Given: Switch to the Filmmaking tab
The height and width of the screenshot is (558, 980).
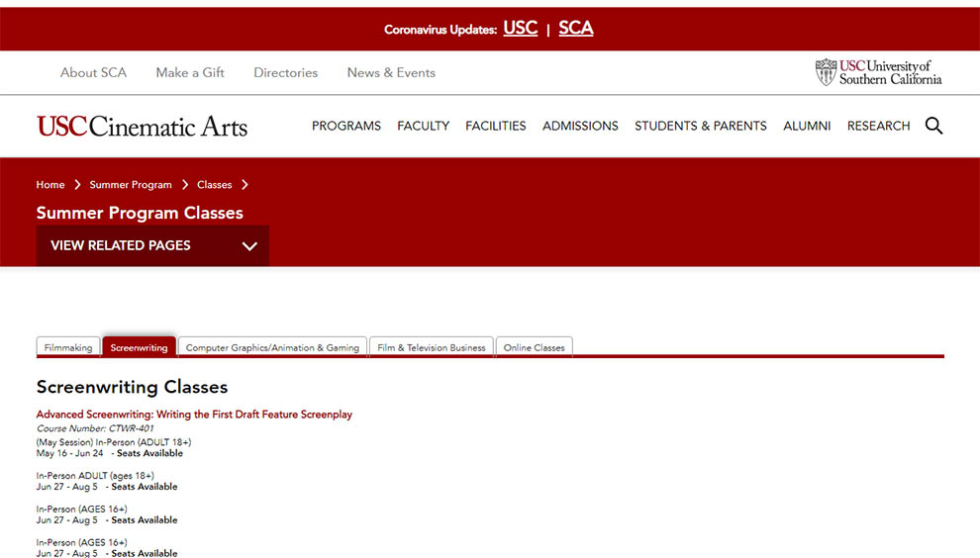Looking at the screenshot, I should coord(68,347).
